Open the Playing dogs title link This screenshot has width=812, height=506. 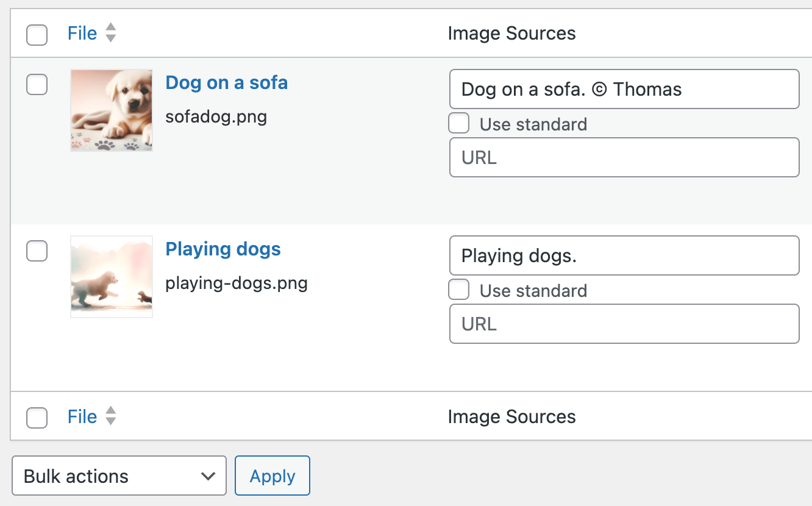coord(223,249)
